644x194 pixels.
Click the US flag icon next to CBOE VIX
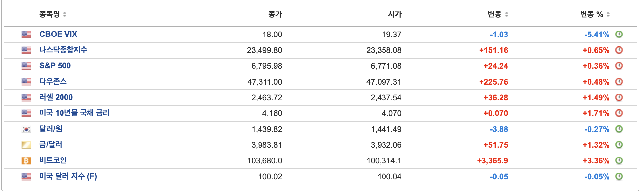[27, 34]
